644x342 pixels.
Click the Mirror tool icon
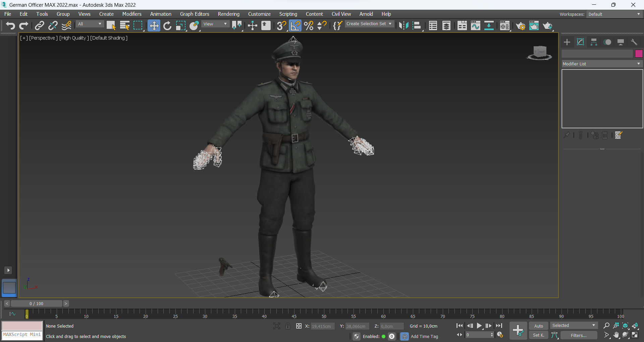(x=404, y=26)
